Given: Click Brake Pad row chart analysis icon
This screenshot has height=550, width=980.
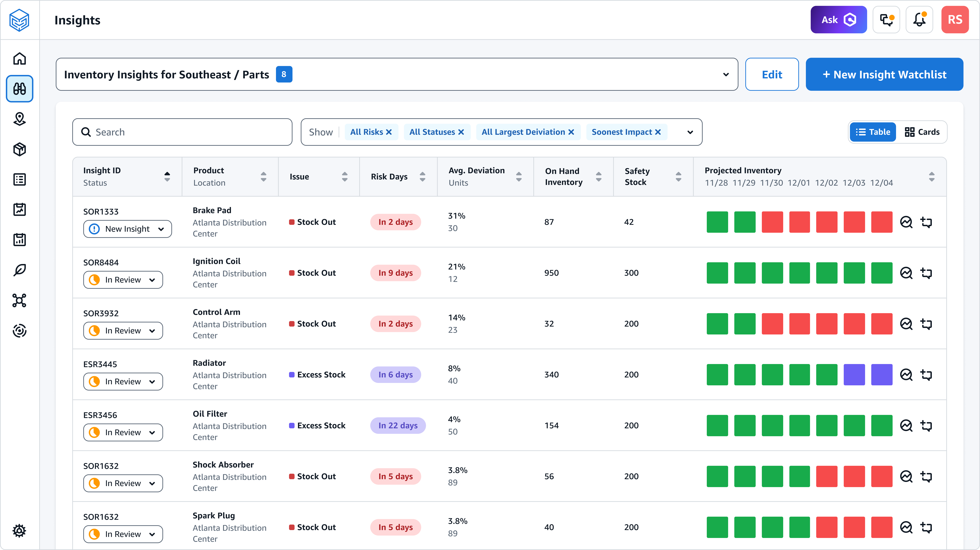Looking at the screenshot, I should point(906,222).
